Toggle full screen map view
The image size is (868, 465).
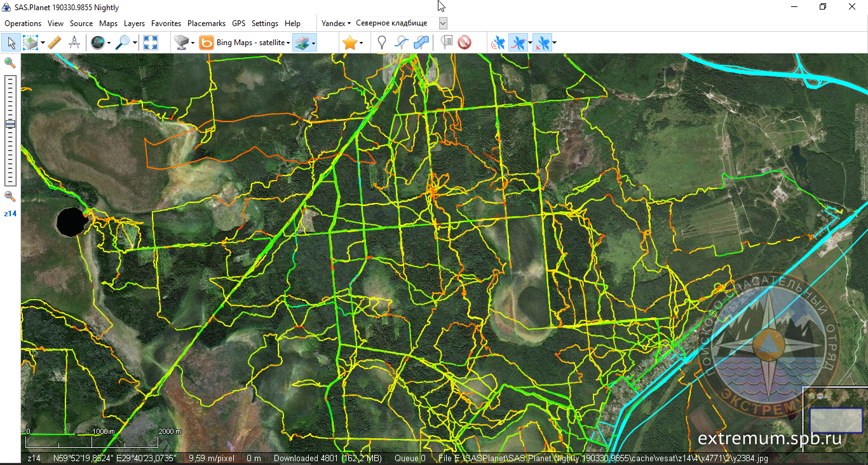(151, 43)
